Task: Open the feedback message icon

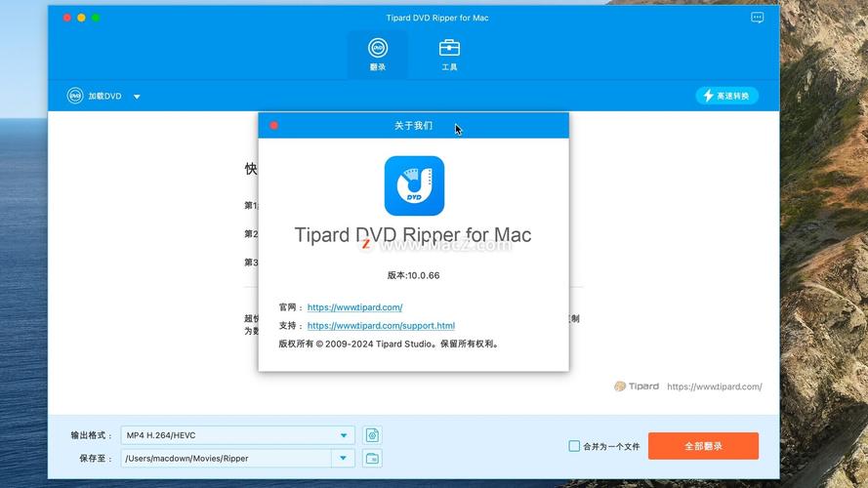Action: point(757,18)
